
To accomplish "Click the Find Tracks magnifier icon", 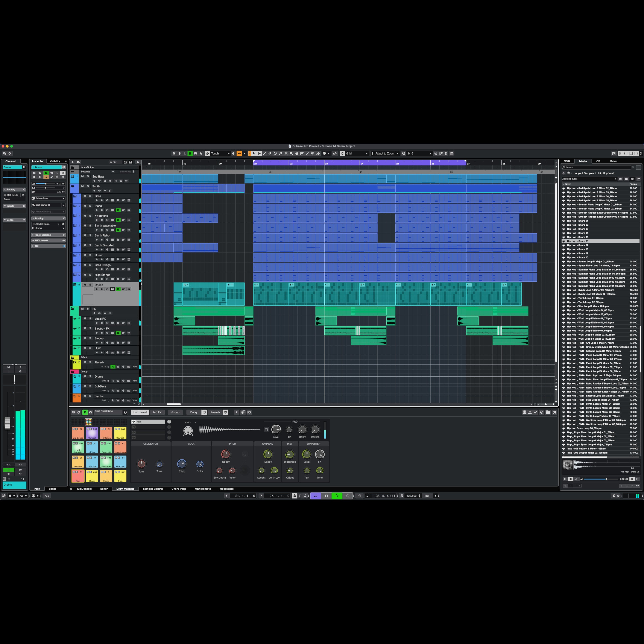I will coord(138,162).
